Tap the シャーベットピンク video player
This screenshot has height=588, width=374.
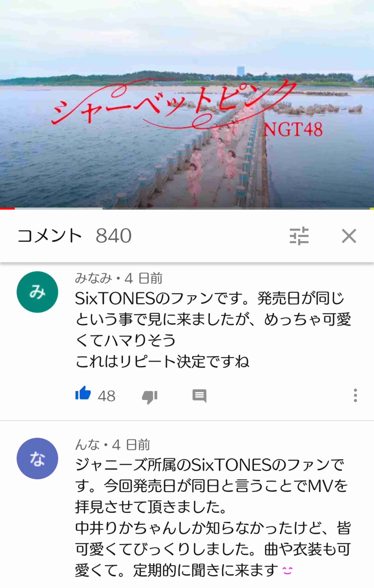tap(187, 104)
